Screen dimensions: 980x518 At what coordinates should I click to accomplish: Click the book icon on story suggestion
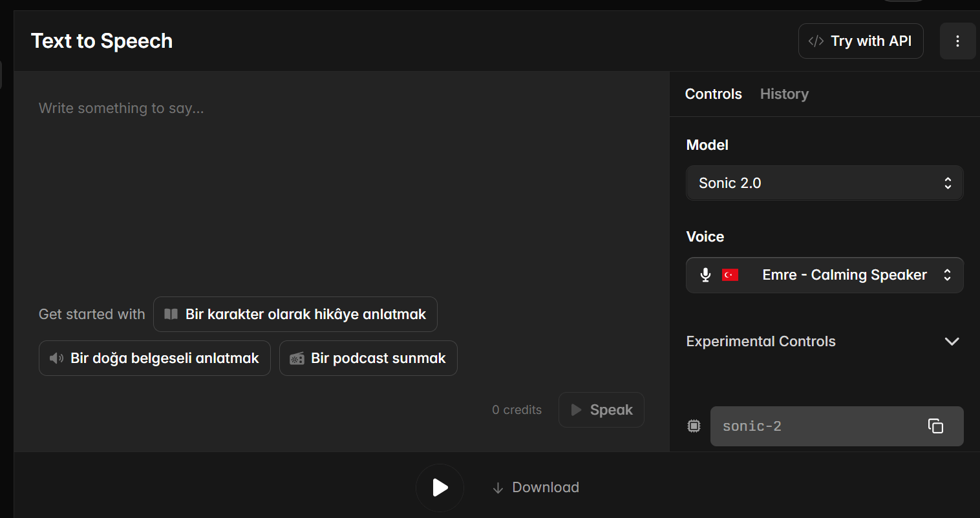[171, 315]
